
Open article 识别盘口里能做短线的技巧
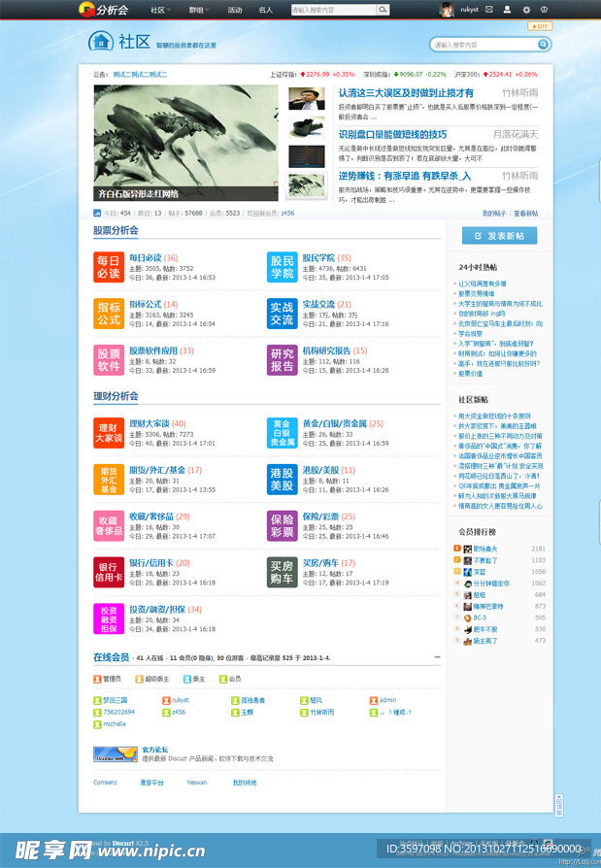click(392, 135)
